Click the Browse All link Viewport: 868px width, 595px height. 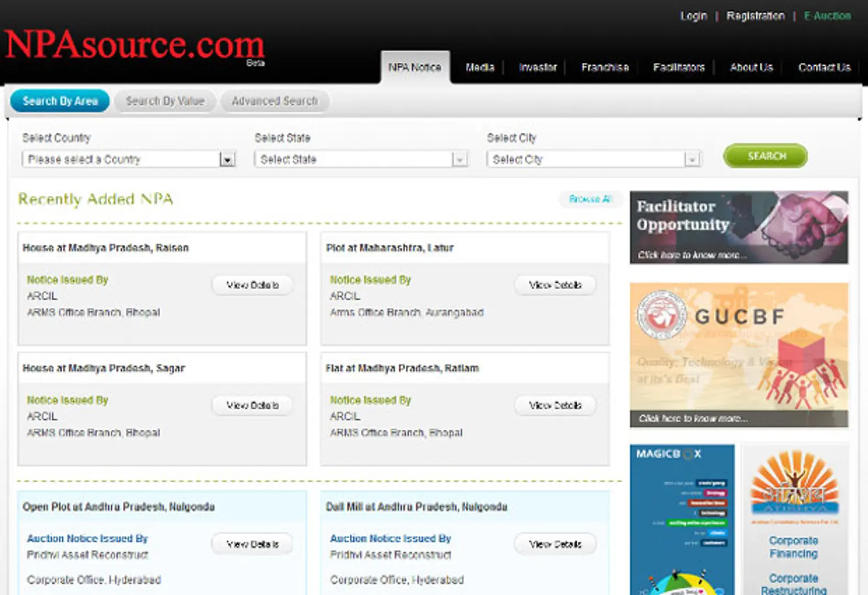tap(590, 199)
